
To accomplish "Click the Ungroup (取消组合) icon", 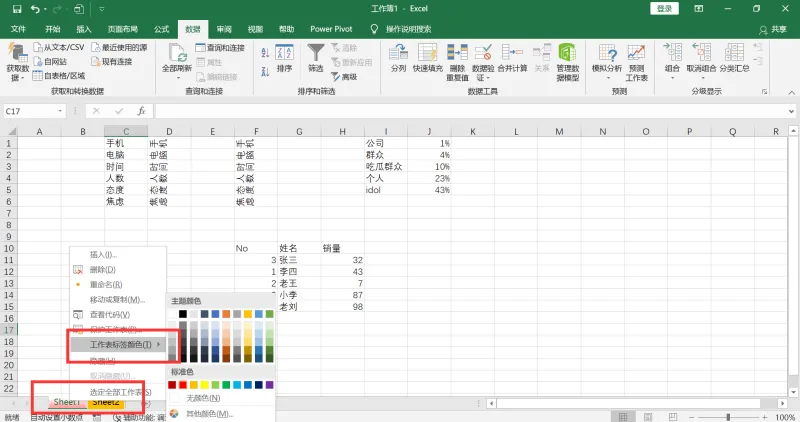I will pyautogui.click(x=702, y=53).
